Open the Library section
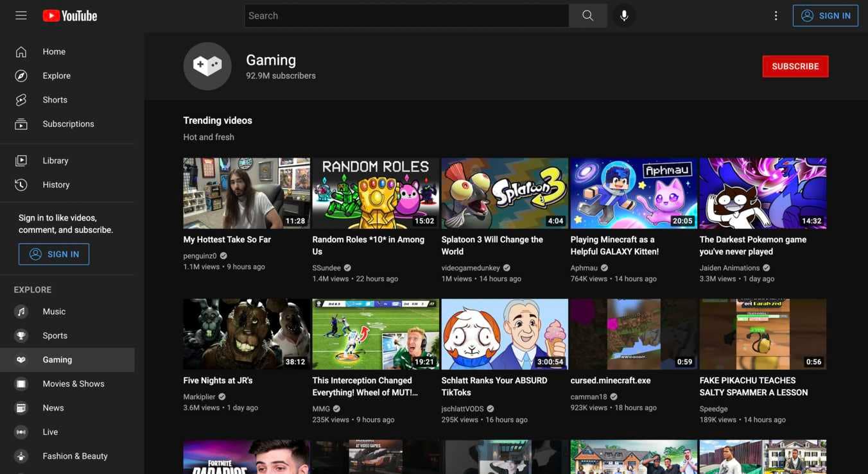868x474 pixels. 20,160
